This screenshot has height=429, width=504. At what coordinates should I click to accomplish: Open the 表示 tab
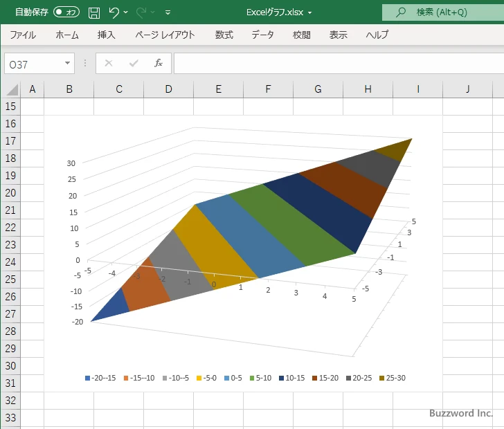click(338, 35)
